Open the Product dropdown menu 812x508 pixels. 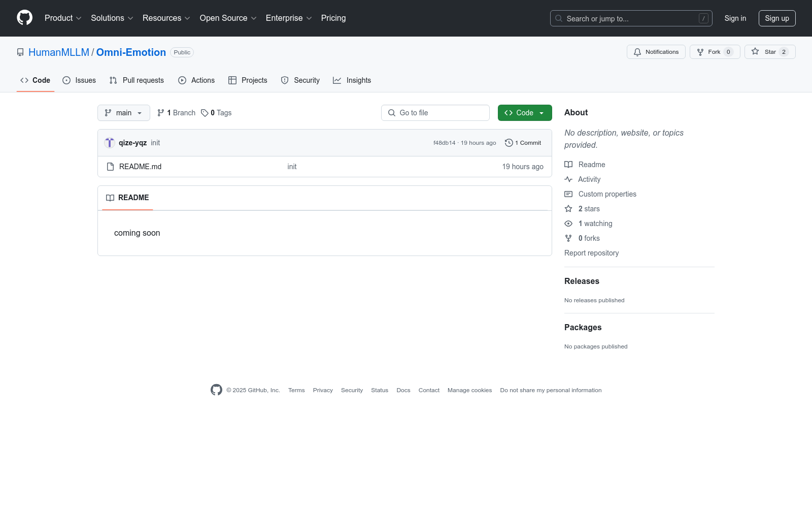(63, 18)
